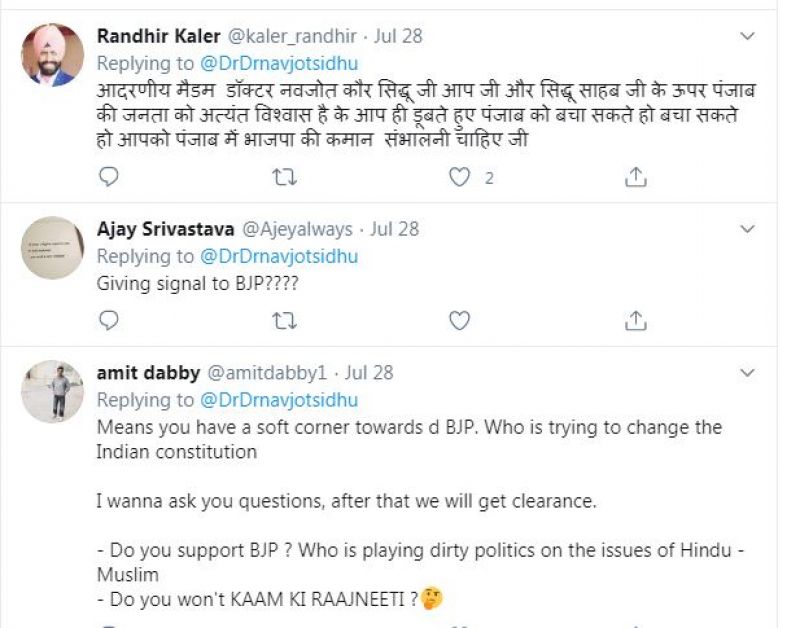Retweet Ajay Srivastava's BJP signal tweet
The height and width of the screenshot is (628, 800).
click(284, 321)
